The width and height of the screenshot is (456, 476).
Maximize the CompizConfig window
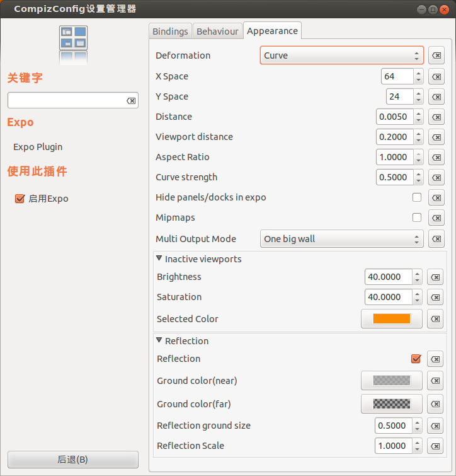433,9
